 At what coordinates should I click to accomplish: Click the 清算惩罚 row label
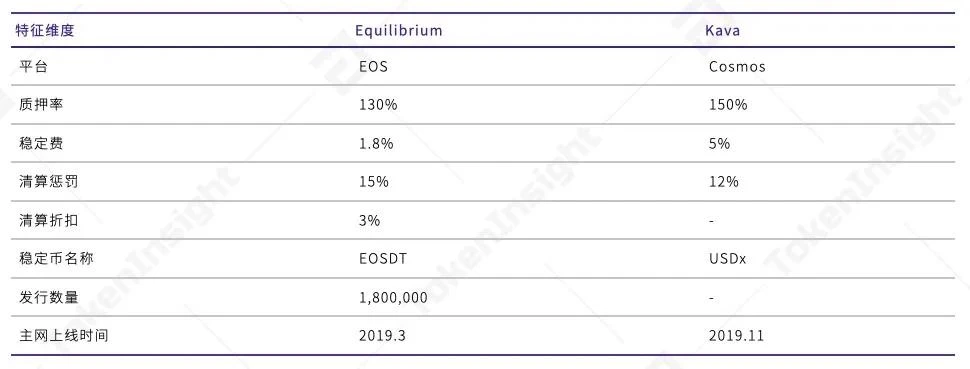pos(48,182)
